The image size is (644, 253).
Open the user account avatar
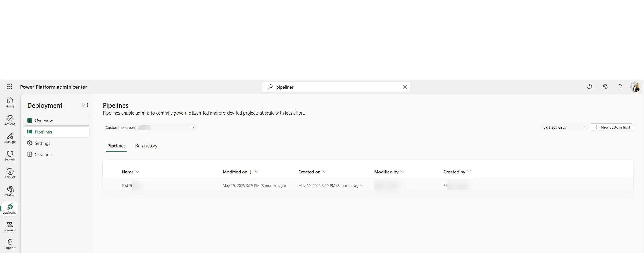pos(635,87)
